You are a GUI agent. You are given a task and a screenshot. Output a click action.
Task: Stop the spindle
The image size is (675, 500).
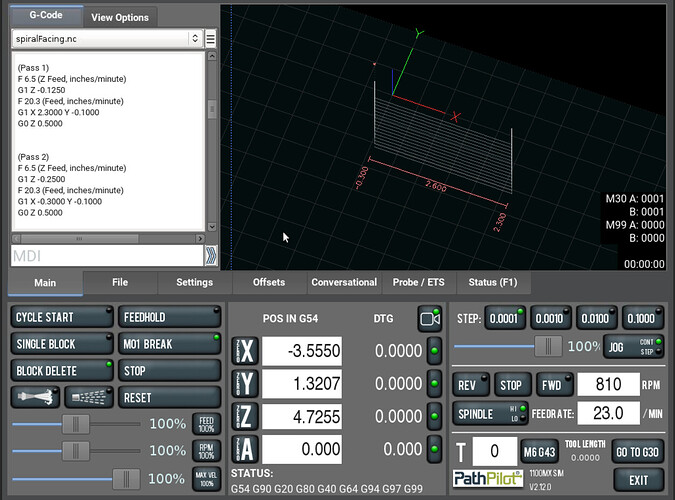(x=511, y=385)
